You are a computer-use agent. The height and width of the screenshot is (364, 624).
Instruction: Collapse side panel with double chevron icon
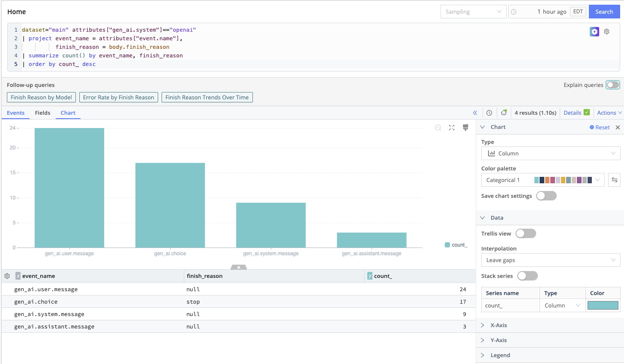[x=475, y=113]
